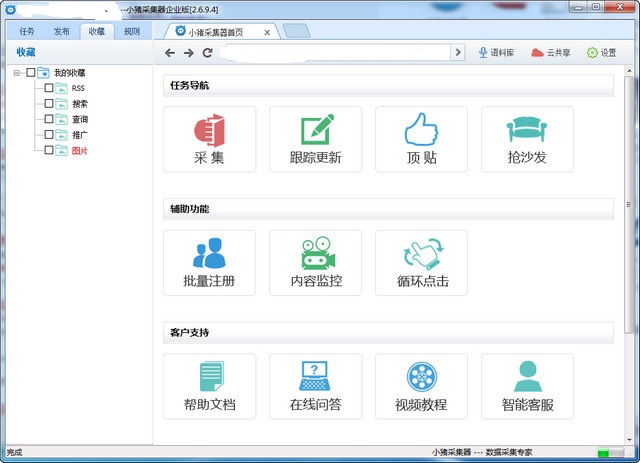Open a new blank browser tab
This screenshot has width=640, height=463.
pyautogui.click(x=296, y=31)
